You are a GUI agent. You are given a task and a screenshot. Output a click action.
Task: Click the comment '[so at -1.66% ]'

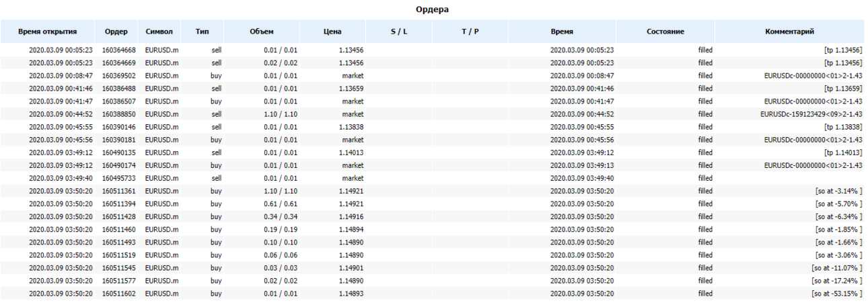(x=838, y=242)
